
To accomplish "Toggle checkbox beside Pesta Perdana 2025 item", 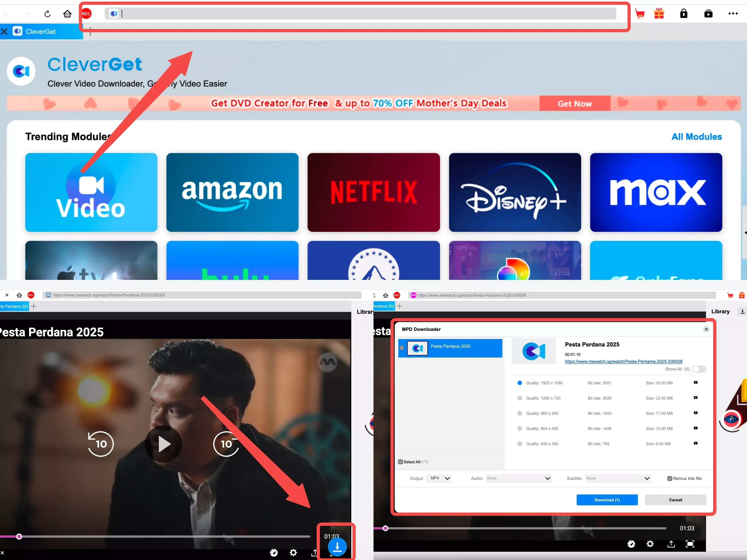I will (x=402, y=348).
